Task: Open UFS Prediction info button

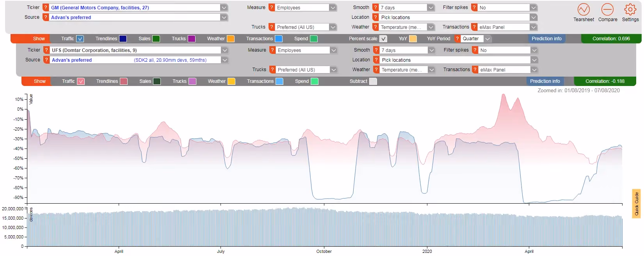Action: [545, 81]
